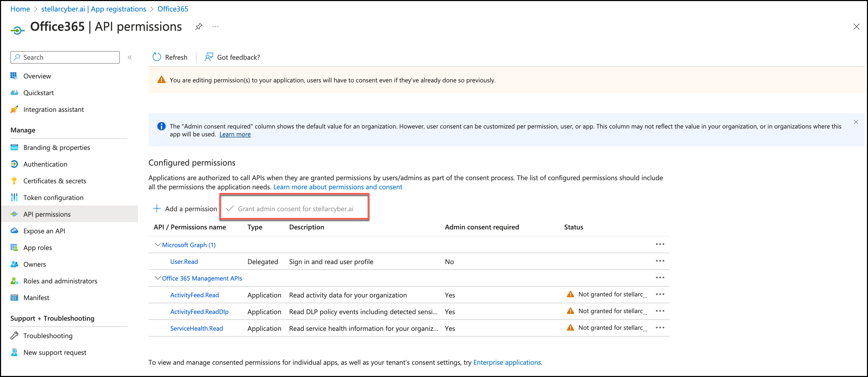Viewport: 868px width, 377px height.
Task: Dismiss the blue info banner
Action: click(855, 122)
